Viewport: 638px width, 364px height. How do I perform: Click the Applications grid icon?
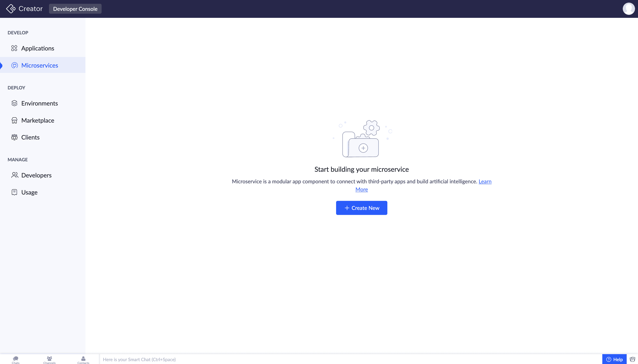pyautogui.click(x=14, y=48)
